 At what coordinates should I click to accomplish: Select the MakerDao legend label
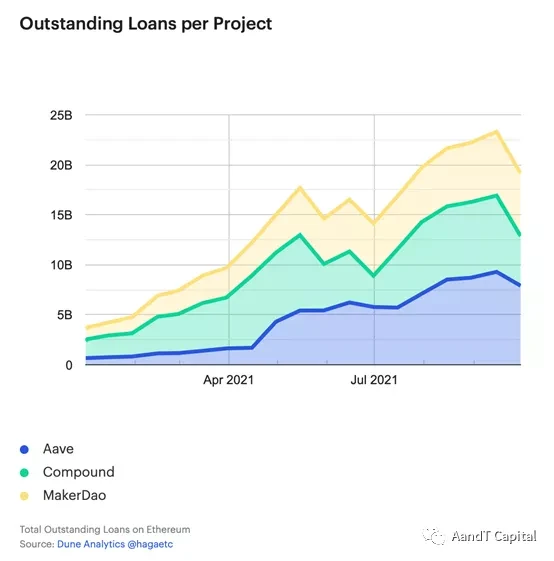coord(74,495)
